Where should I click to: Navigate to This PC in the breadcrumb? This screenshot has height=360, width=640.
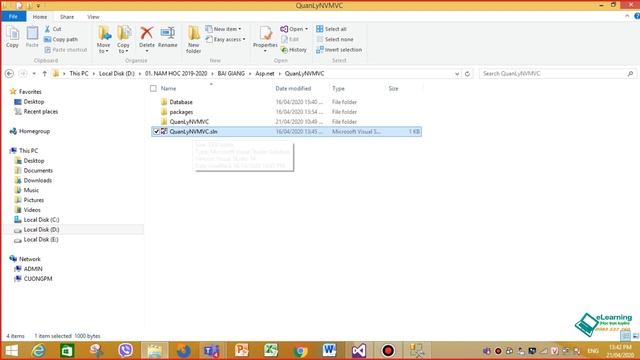[x=79, y=73]
